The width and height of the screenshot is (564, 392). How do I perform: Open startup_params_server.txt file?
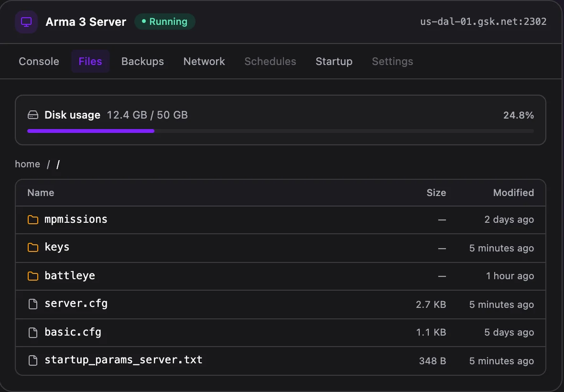[x=281, y=361]
